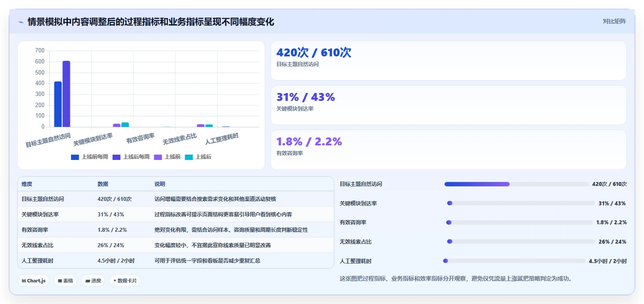Click the 31% / 43% data card
Image resolution: width=644 pixels, height=304 pixels.
[448, 105]
